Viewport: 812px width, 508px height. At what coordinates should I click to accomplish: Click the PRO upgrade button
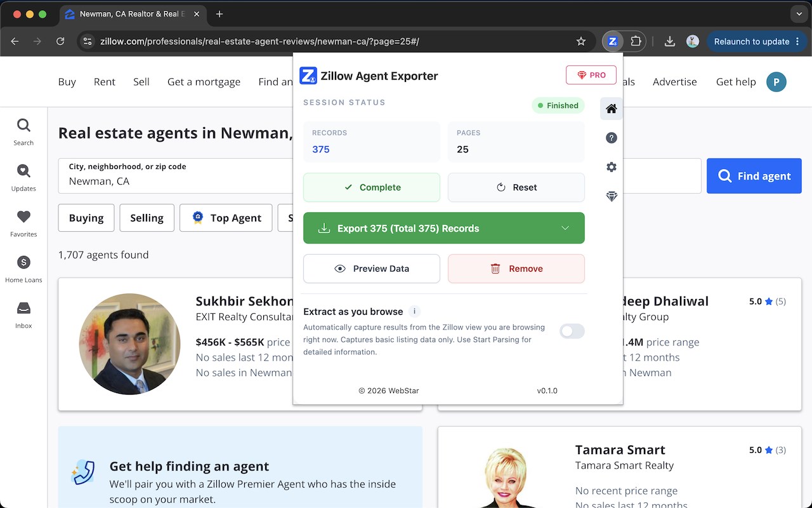[x=591, y=75]
